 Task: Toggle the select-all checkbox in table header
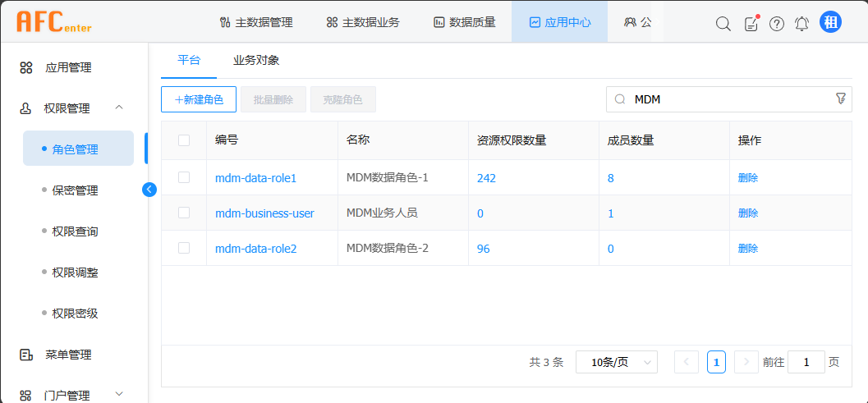(x=184, y=140)
